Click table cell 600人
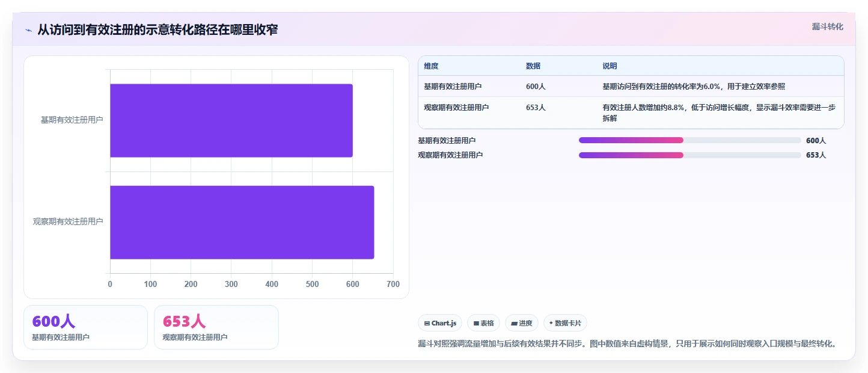Image resolution: width=868 pixels, height=373 pixels. 536,87
